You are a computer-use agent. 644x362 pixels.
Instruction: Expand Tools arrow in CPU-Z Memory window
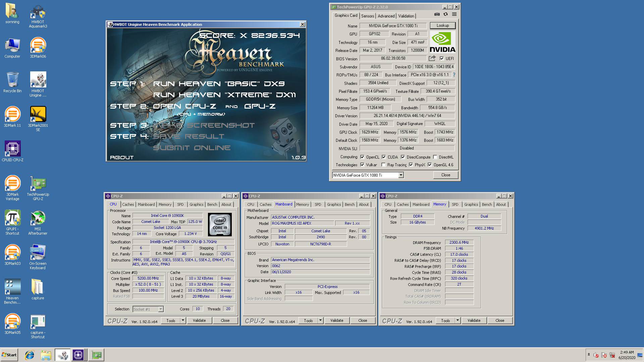458,320
